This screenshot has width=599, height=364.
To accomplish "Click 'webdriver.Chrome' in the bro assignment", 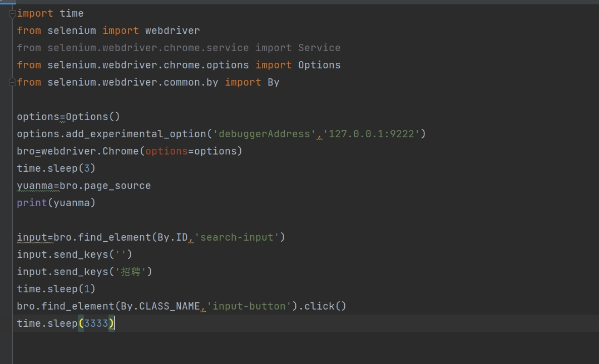I will tap(90, 151).
